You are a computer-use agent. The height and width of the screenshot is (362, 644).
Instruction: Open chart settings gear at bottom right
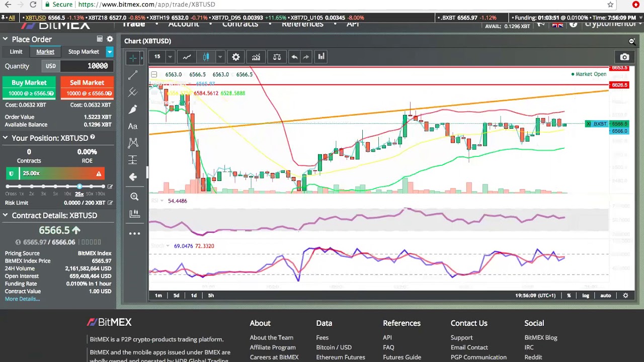625,296
